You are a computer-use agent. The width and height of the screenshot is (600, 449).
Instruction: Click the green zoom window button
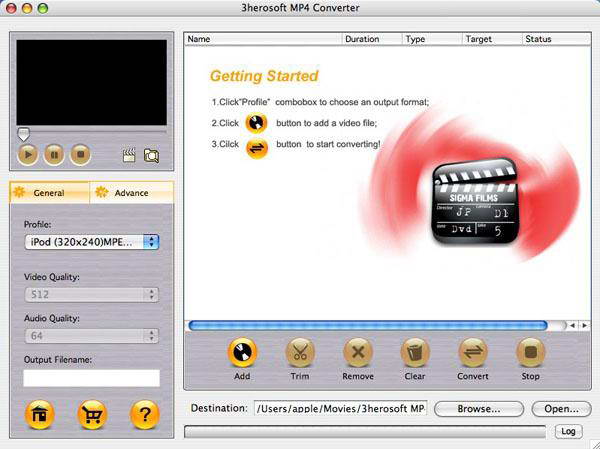pos(43,8)
